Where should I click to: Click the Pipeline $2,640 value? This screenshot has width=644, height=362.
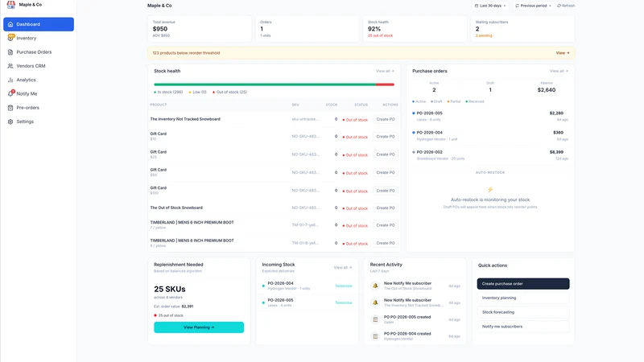tap(547, 90)
